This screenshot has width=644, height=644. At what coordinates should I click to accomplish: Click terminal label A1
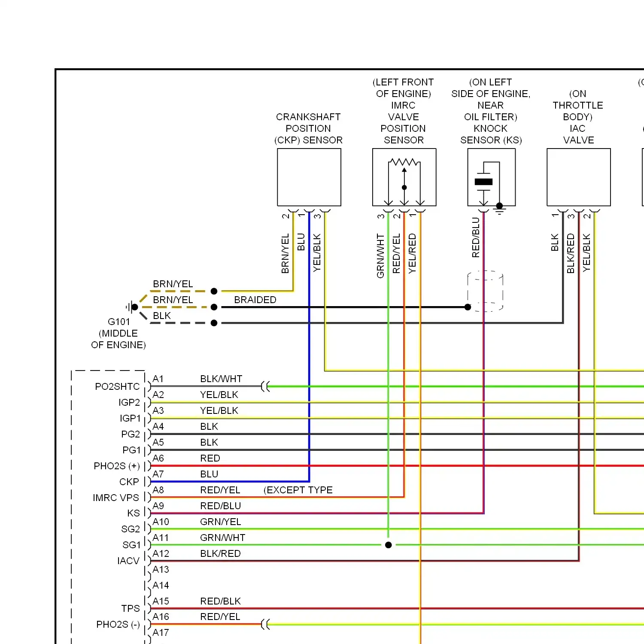(158, 379)
